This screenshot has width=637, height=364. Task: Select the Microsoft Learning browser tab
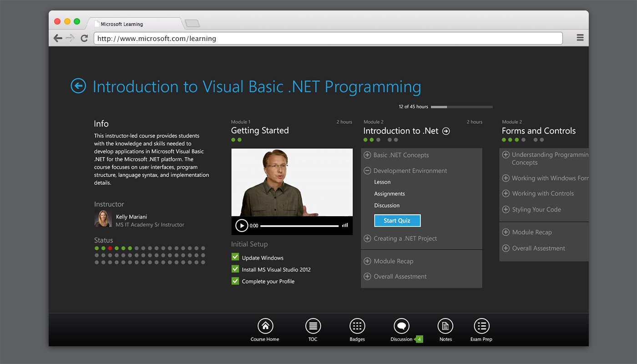(136, 24)
